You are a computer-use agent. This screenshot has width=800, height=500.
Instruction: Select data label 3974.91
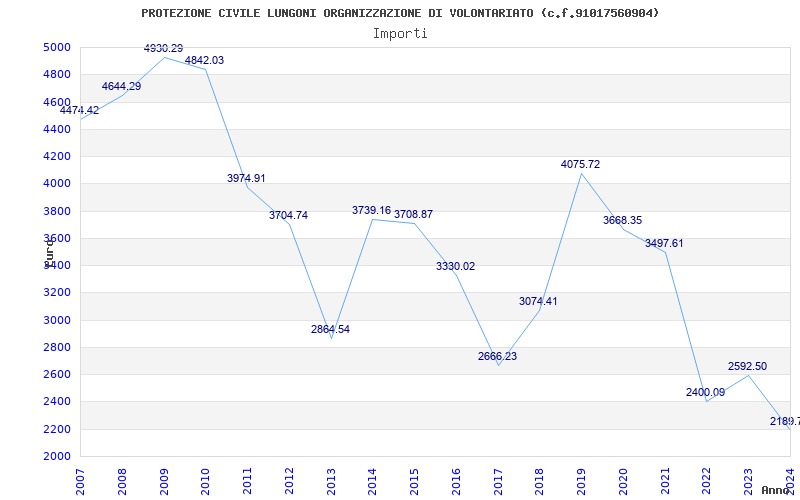coord(246,178)
